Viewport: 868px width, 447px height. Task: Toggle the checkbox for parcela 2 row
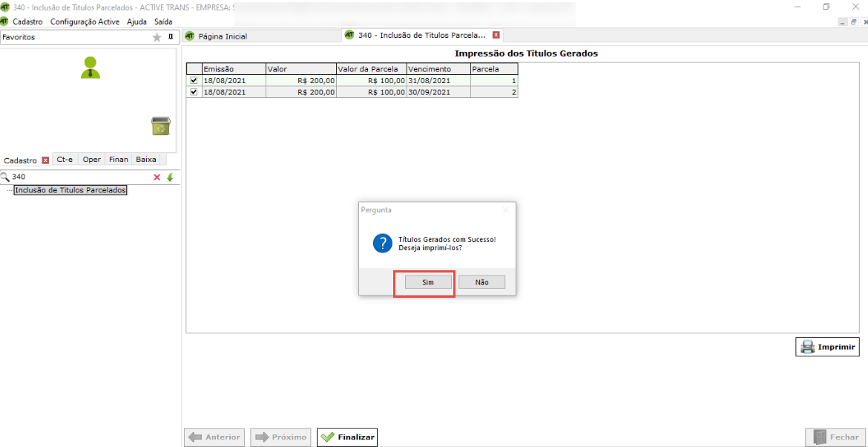[x=194, y=92]
